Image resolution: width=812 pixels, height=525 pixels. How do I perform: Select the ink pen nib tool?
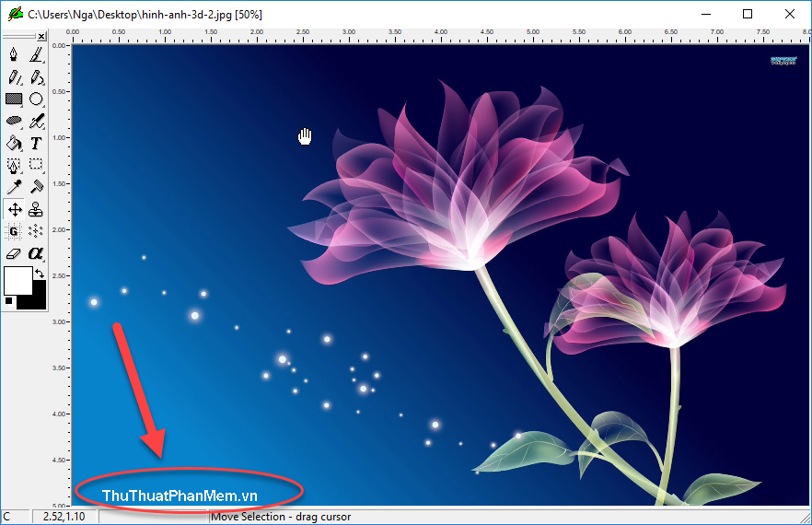[x=14, y=54]
